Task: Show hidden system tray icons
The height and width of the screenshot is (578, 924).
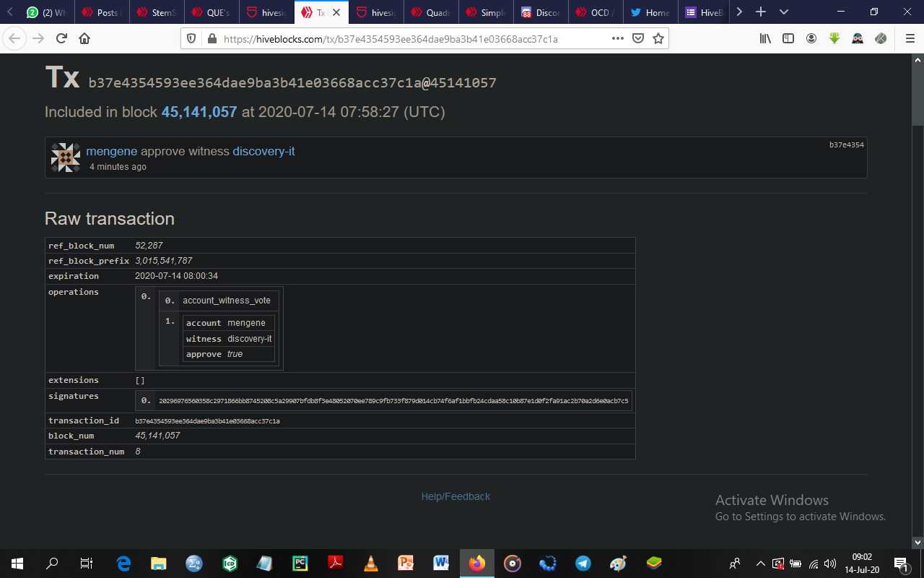Action: pos(760,564)
